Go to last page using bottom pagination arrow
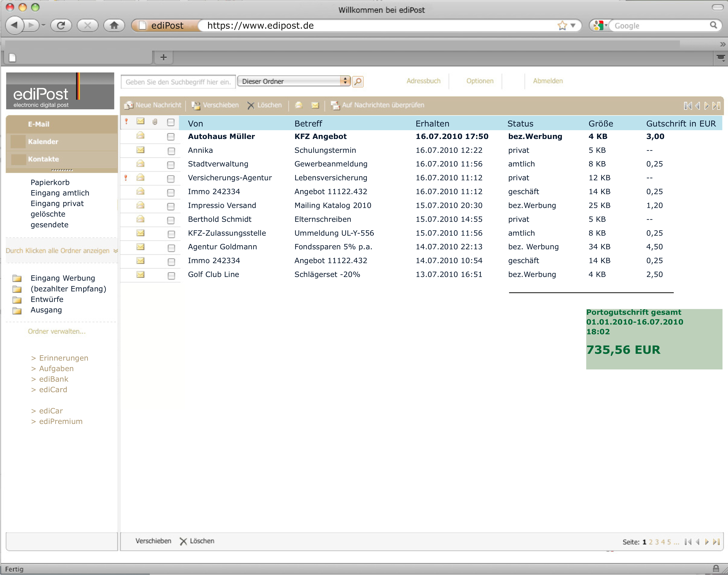The image size is (728, 575). pyautogui.click(x=716, y=542)
